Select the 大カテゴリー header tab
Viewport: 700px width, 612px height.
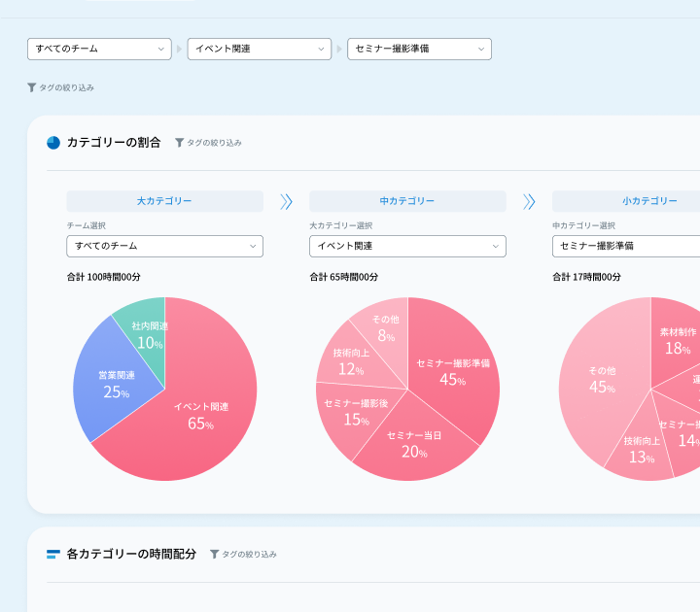(164, 201)
